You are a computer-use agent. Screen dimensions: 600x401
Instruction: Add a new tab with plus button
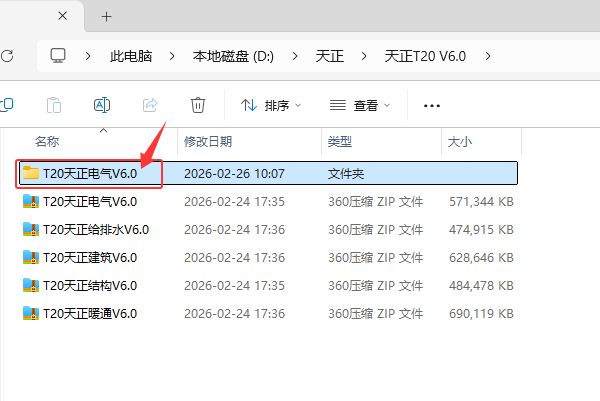coord(106,16)
